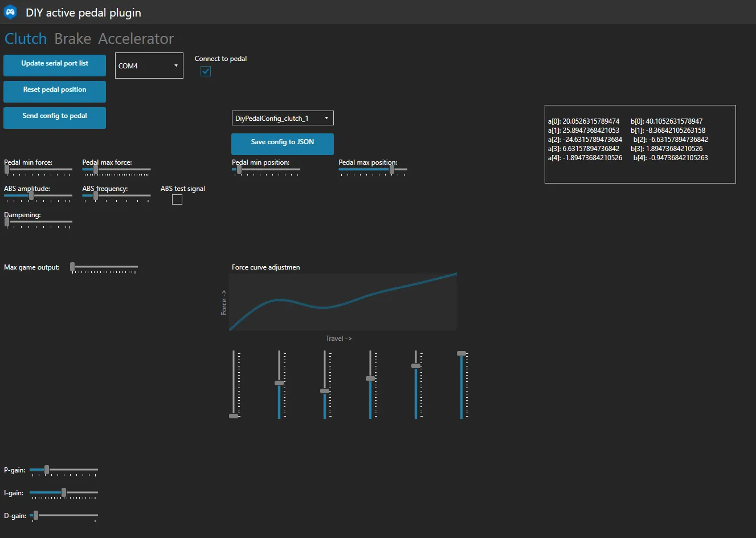Click the D-gain slider thumb
The height and width of the screenshot is (538, 756).
pyautogui.click(x=36, y=515)
